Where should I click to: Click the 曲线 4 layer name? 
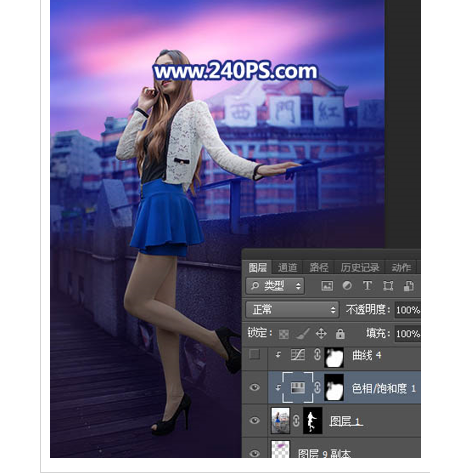point(367,355)
